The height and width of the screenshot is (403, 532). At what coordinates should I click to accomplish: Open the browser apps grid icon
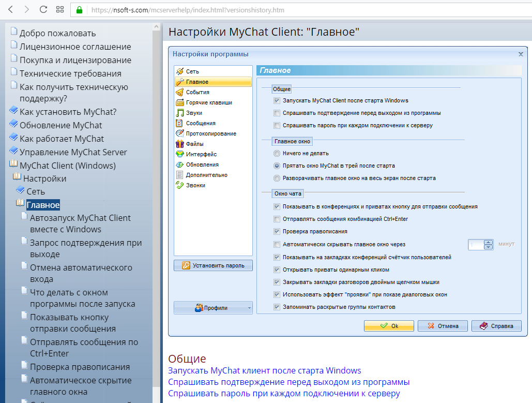point(60,9)
